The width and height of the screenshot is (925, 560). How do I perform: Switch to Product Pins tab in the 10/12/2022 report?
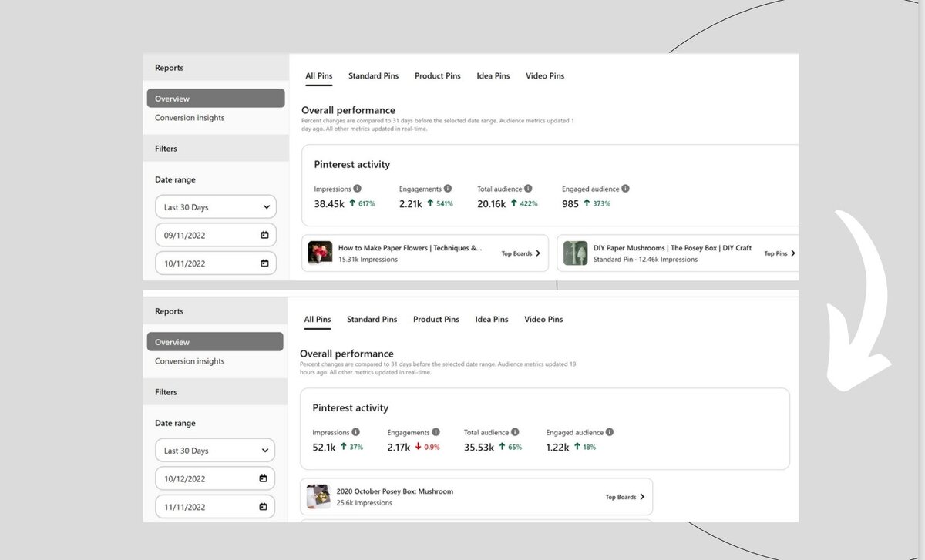point(436,320)
